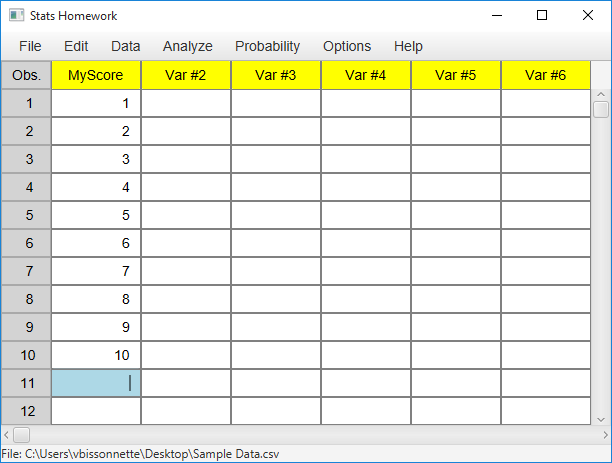The width and height of the screenshot is (612, 463).
Task: Open the Analyze menu
Action: point(188,46)
